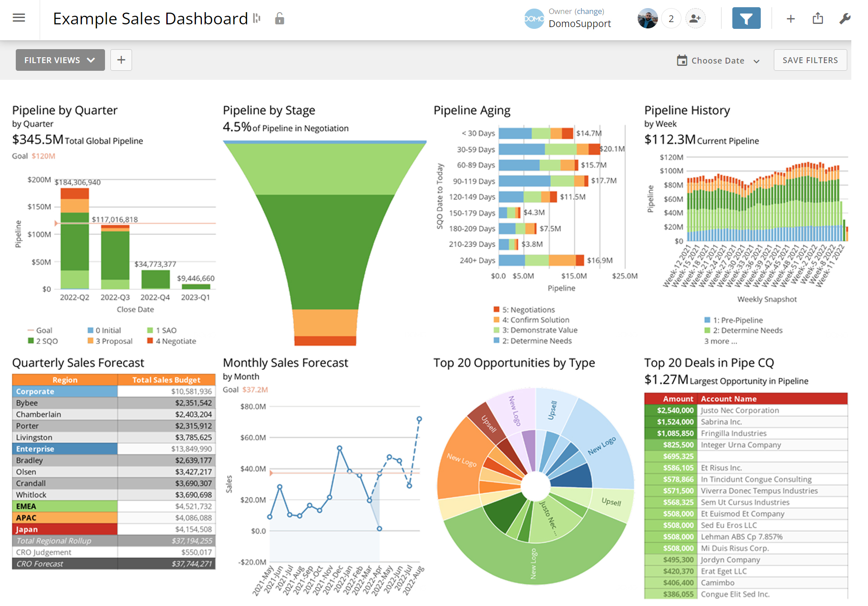Open the Choose Date dropdown

click(x=717, y=60)
